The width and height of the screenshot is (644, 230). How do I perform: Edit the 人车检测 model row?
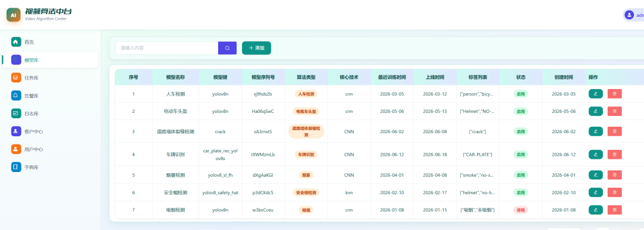(x=596, y=94)
